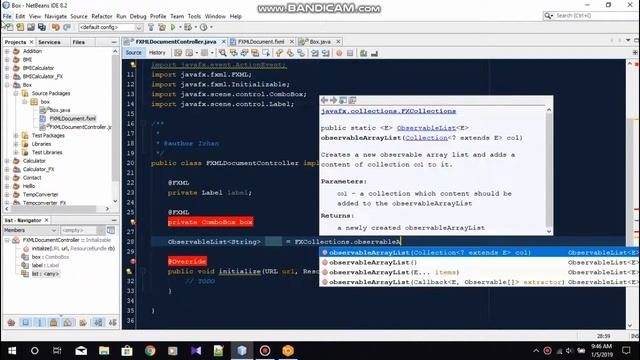Image resolution: width=640 pixels, height=360 pixels.
Task: Toggle Sort by Name in Navigator
Action: point(98,323)
